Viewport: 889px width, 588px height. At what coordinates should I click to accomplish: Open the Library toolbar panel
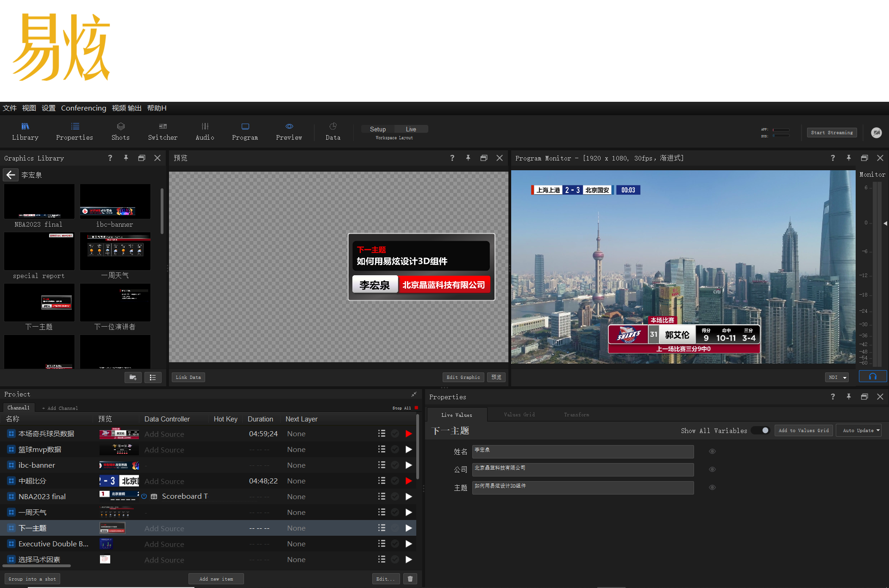(x=25, y=132)
